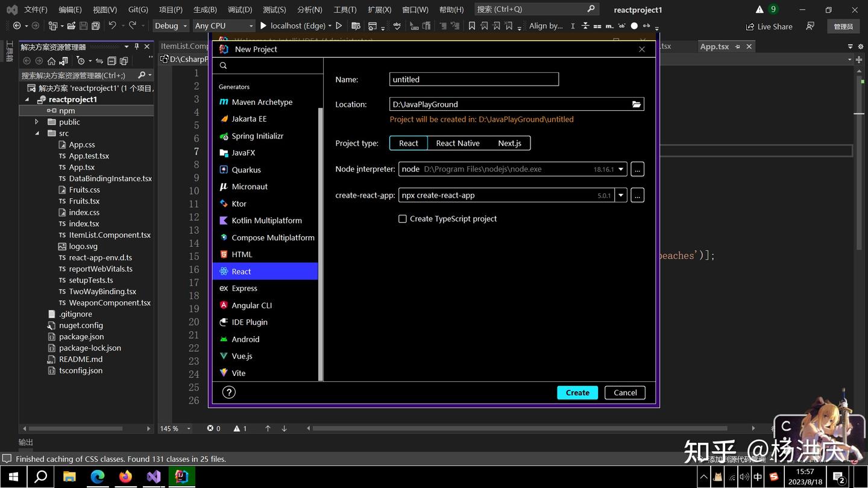Viewport: 868px width, 488px height.
Task: Open the create-react-app dropdown arrow
Action: (x=621, y=195)
